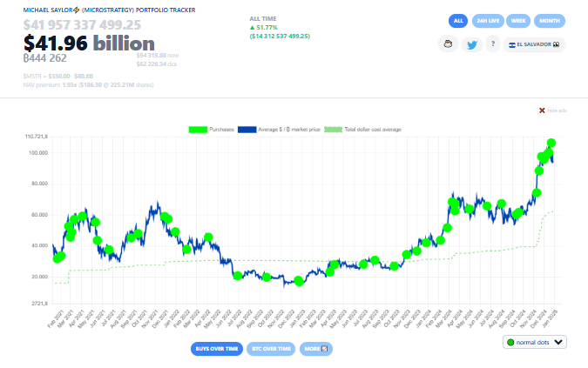Click the $94 319.88 now price

[x=158, y=56]
